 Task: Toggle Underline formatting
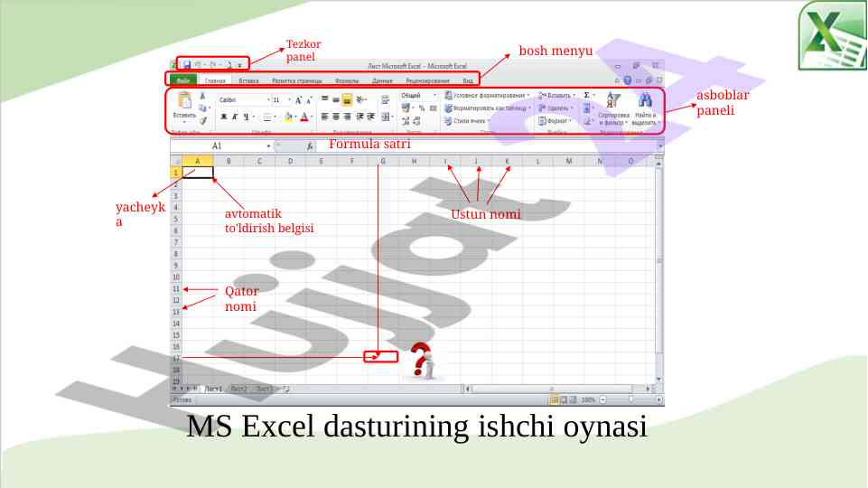(x=246, y=117)
